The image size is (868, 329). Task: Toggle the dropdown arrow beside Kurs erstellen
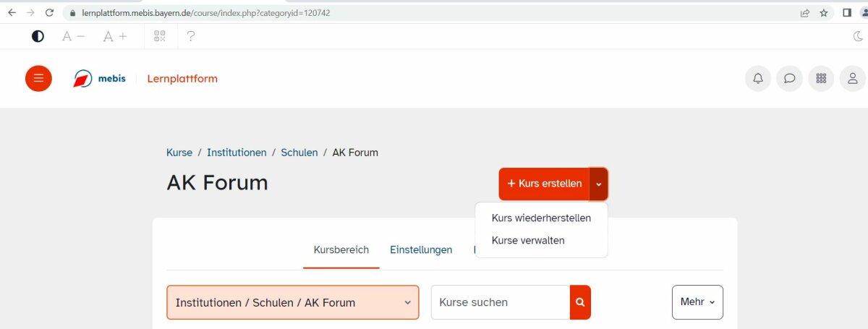[599, 184]
